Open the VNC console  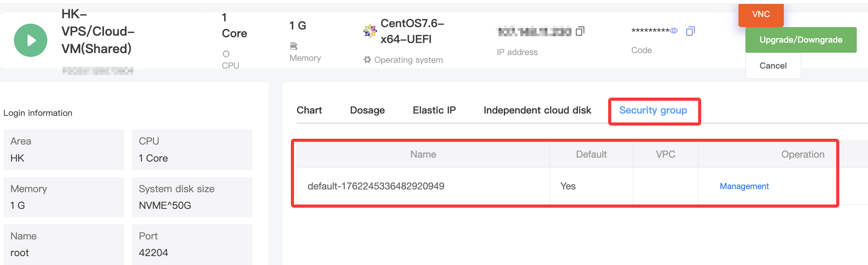[761, 15]
